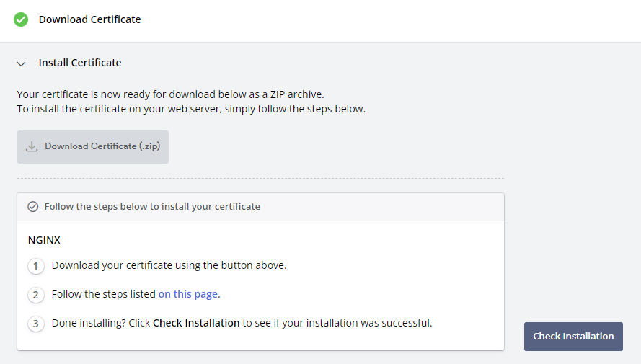Viewport: 641px width, 364px height.
Task: Open the 'on this page' instructions link
Action: [x=187, y=294]
